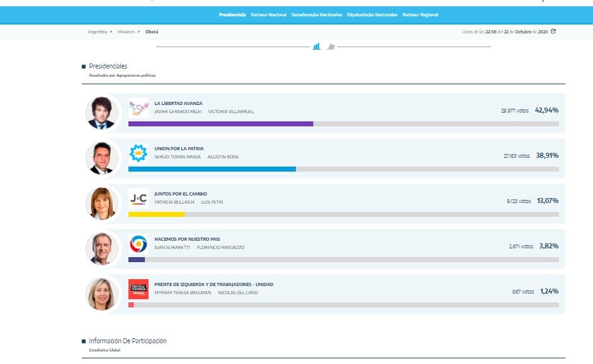Click the JUNTOS POR EL CAMBIO party name
Image resolution: width=593 pixels, height=364 pixels.
click(181, 194)
